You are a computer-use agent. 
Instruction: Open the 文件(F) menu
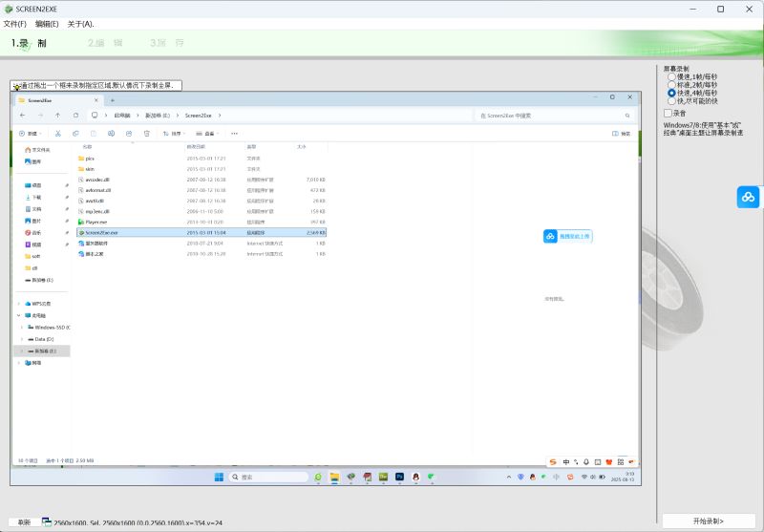click(x=14, y=24)
